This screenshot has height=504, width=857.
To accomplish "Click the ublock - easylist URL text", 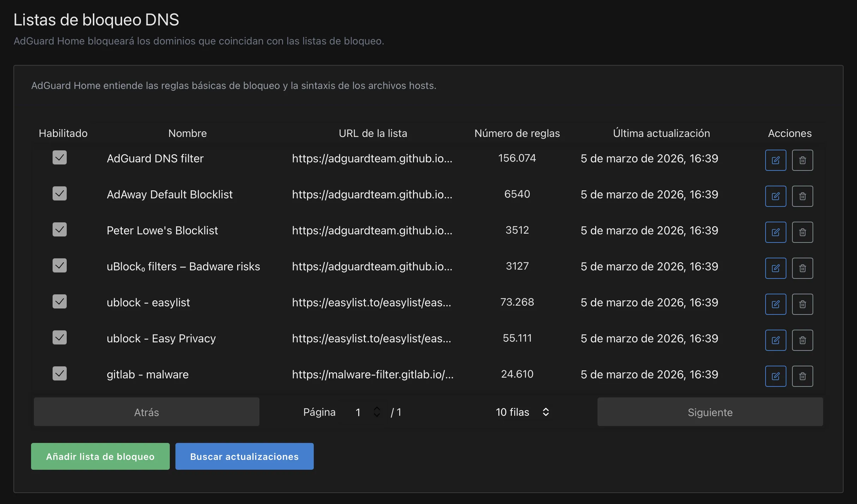I will coord(371,302).
